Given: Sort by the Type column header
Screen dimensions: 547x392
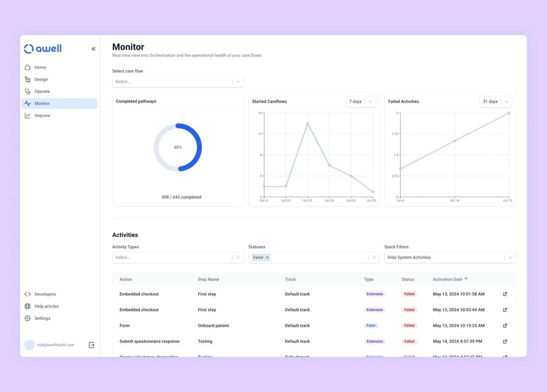Looking at the screenshot, I should tap(369, 279).
